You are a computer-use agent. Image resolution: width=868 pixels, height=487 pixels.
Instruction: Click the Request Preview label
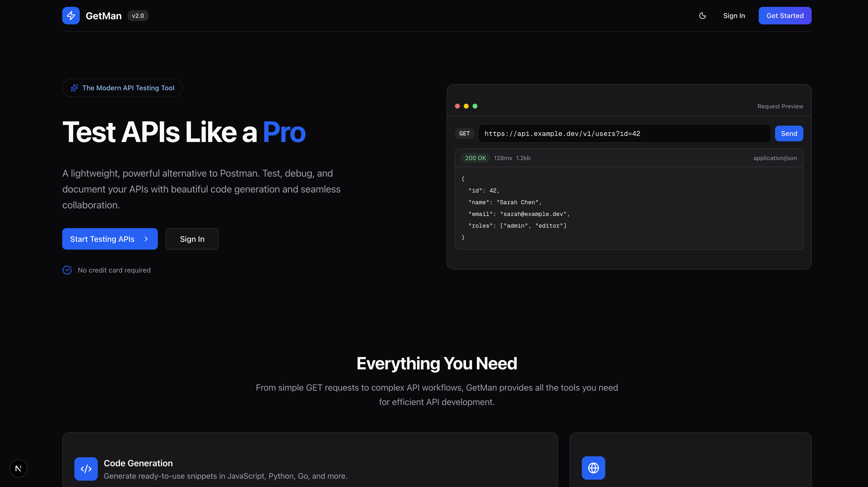pyautogui.click(x=780, y=106)
